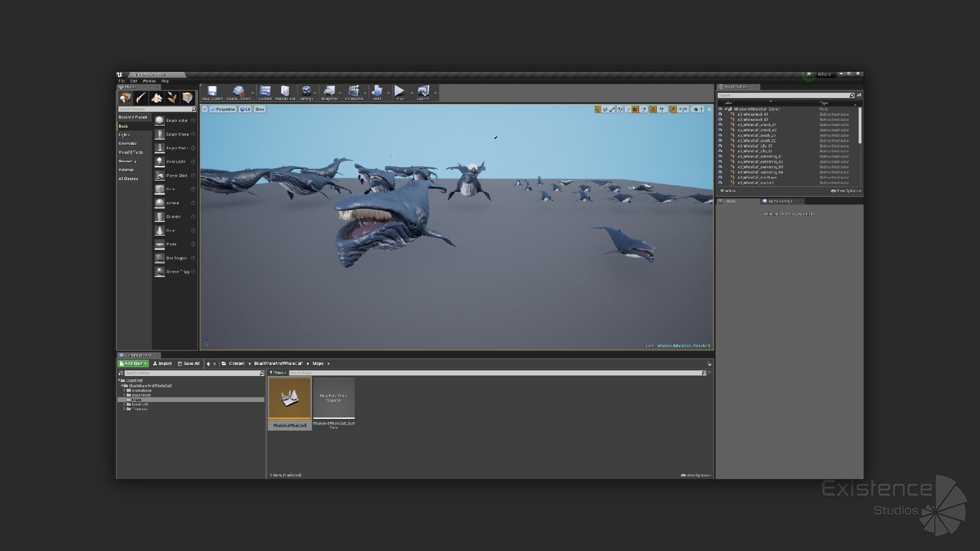Select the Lights category in Modes panel
The height and width of the screenshot is (551, 980).
click(125, 135)
